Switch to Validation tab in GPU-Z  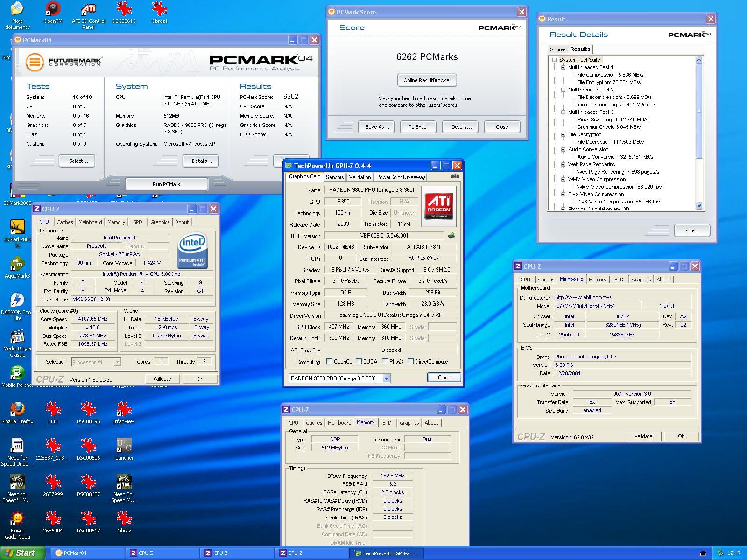pyautogui.click(x=359, y=177)
